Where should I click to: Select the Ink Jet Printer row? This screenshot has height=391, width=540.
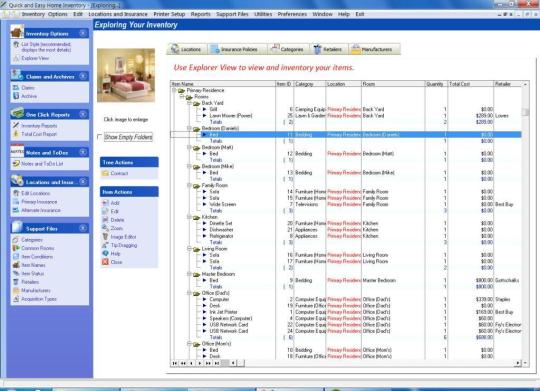[346, 312]
